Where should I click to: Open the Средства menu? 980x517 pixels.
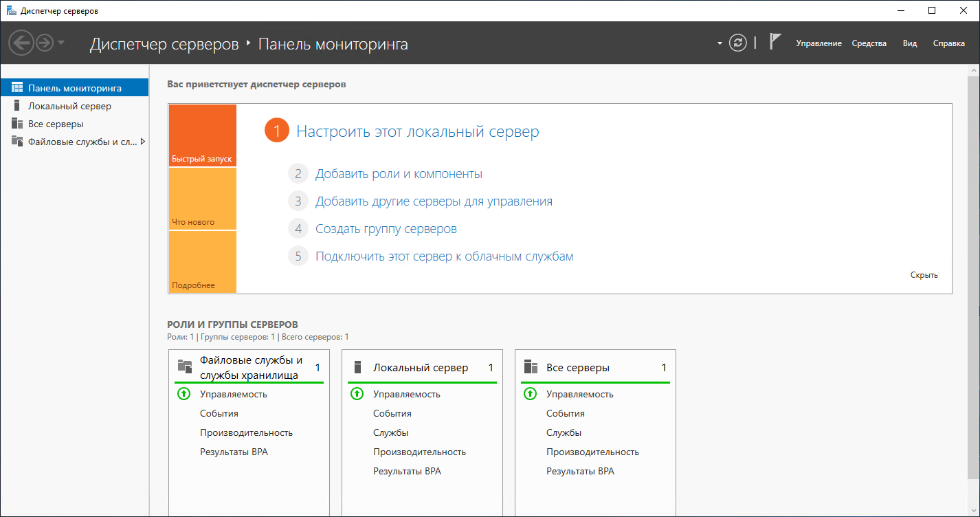869,43
